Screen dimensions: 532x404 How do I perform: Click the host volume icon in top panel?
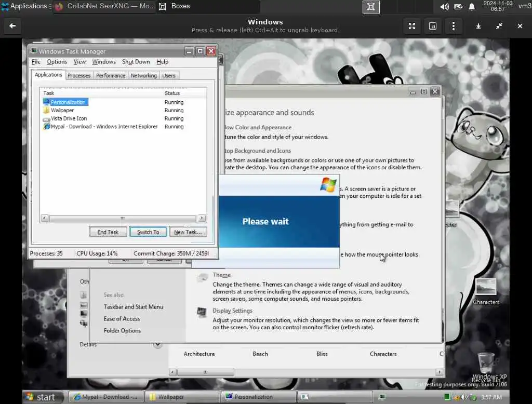445,7
